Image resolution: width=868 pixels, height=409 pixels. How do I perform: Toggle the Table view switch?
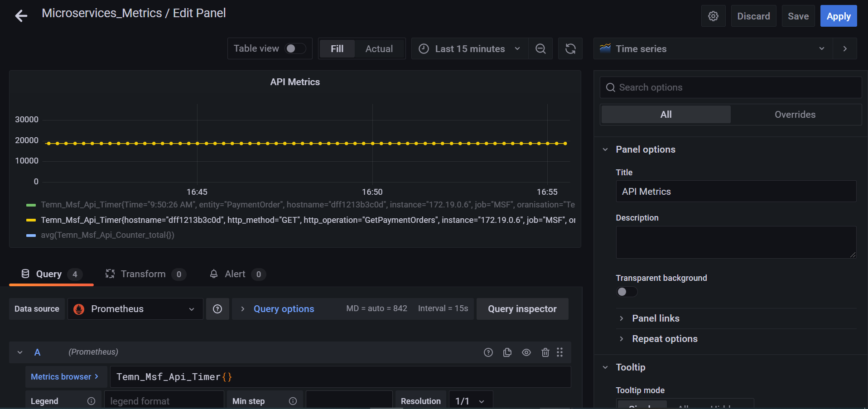point(295,48)
